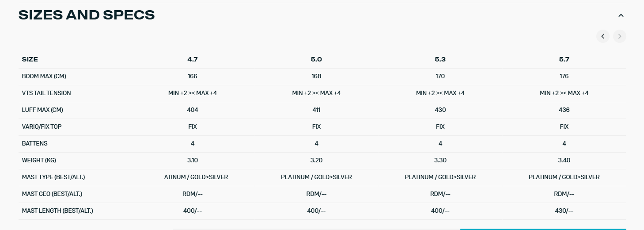Select the 5.0 size column header
The width and height of the screenshot is (644, 230).
(x=316, y=59)
